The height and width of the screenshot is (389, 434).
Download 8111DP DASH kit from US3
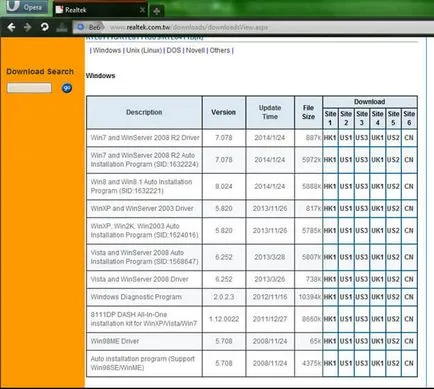click(x=361, y=319)
